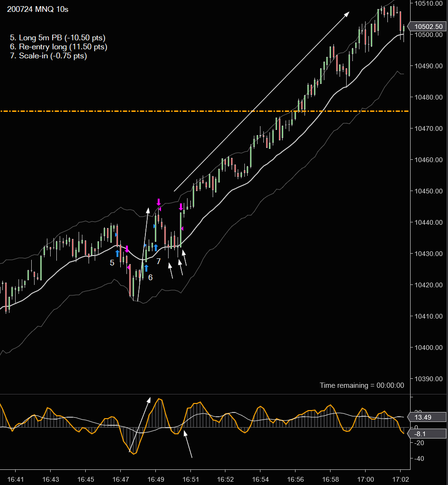448x485 pixels.
Task: Click the 10420.00 price axis label
Action: pyautogui.click(x=428, y=284)
